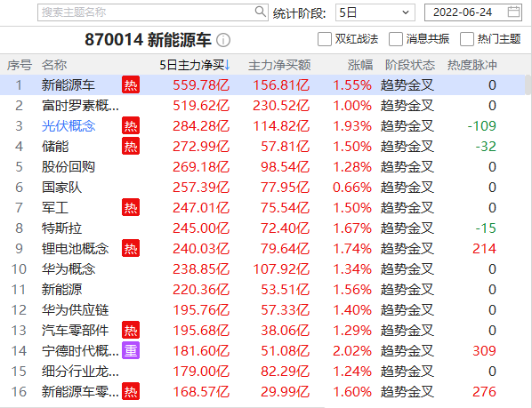Select the 特斯拉 row
The image size is (532, 408).
pos(264,228)
